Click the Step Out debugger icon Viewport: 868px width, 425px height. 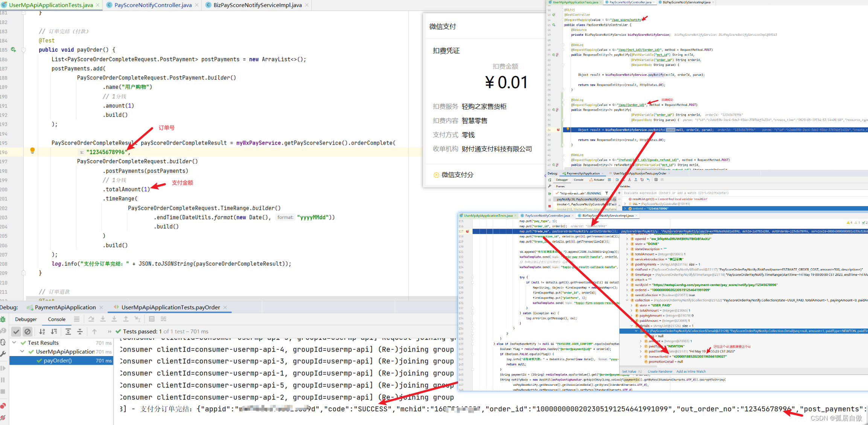coord(126,319)
